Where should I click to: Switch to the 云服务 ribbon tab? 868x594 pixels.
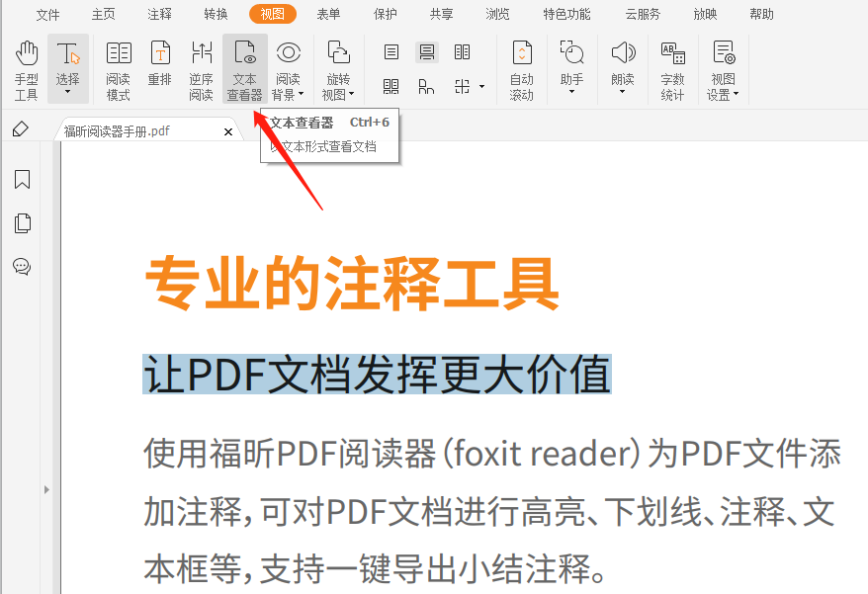pos(643,15)
